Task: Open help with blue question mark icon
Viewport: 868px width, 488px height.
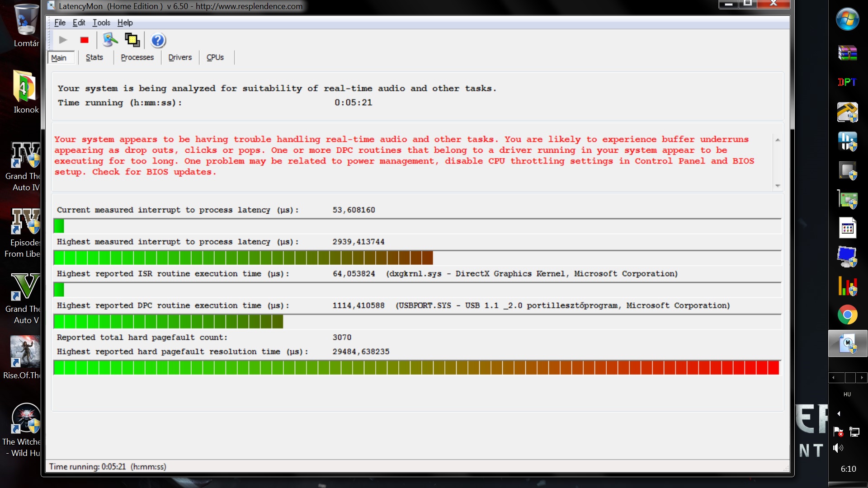Action: click(158, 41)
